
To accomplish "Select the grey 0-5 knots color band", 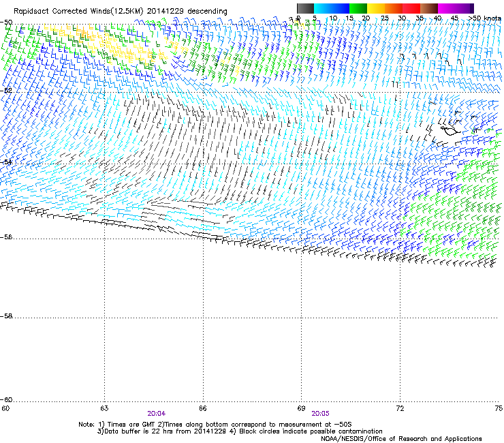I will tap(305, 8).
